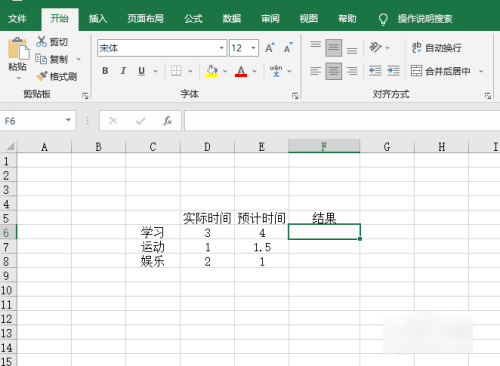Toggle underline formatting U
Screen dimensions: 500x366
141,71
